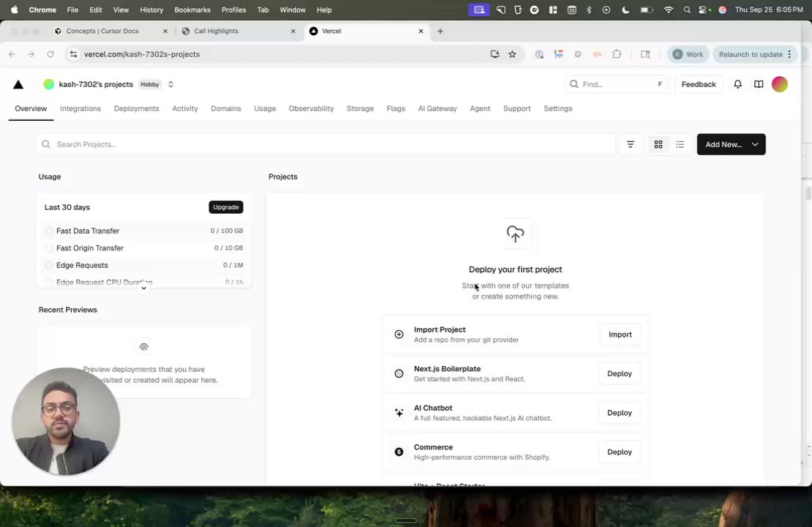The width and height of the screenshot is (812, 527).
Task: Deploy the Next.js Boilerplate template
Action: 620,373
